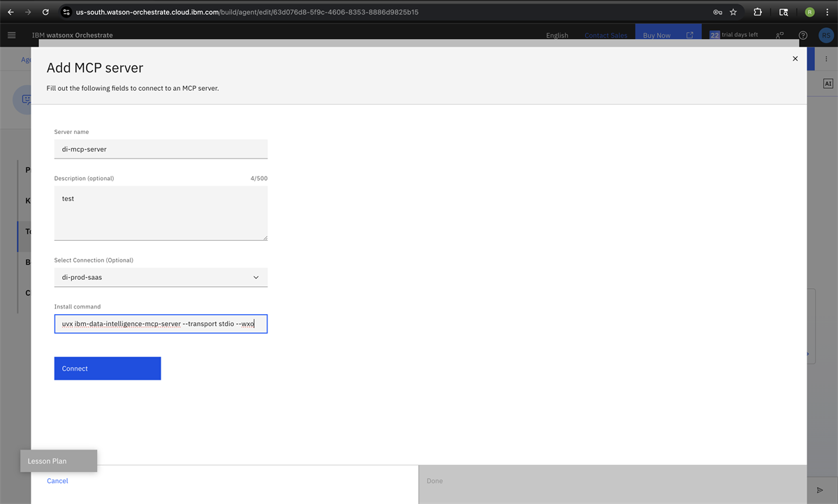Image resolution: width=838 pixels, height=504 pixels.
Task: Open the RS user profile avatar
Action: tap(825, 35)
